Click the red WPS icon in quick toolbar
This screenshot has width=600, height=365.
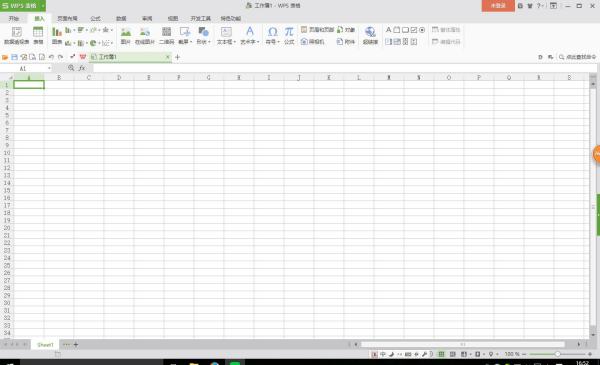[82, 57]
